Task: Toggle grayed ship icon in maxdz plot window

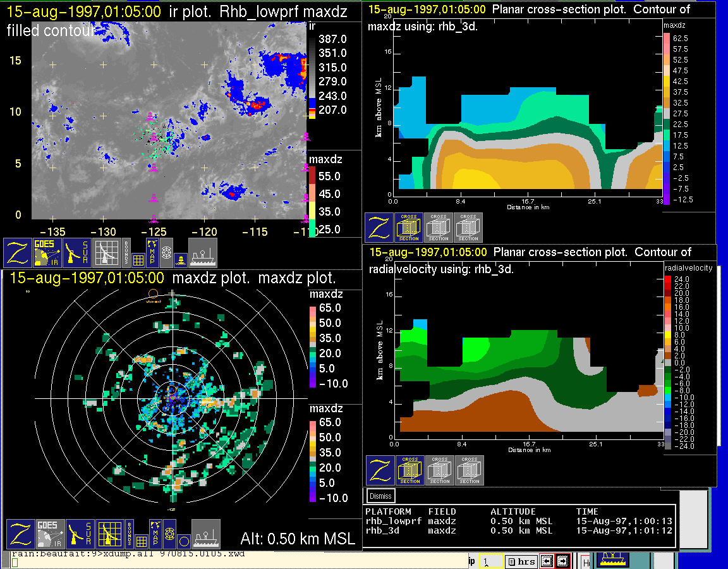Action: coord(206,534)
